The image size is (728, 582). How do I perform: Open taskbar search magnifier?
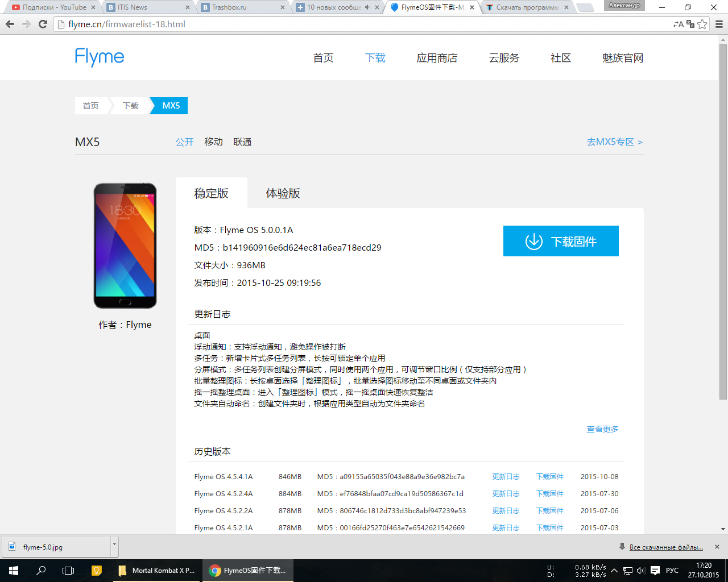tap(41, 571)
